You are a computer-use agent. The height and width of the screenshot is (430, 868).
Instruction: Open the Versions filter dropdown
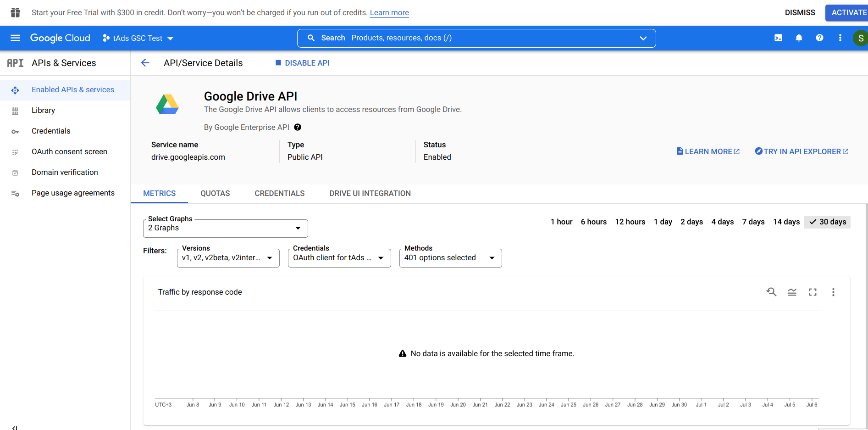tap(228, 258)
